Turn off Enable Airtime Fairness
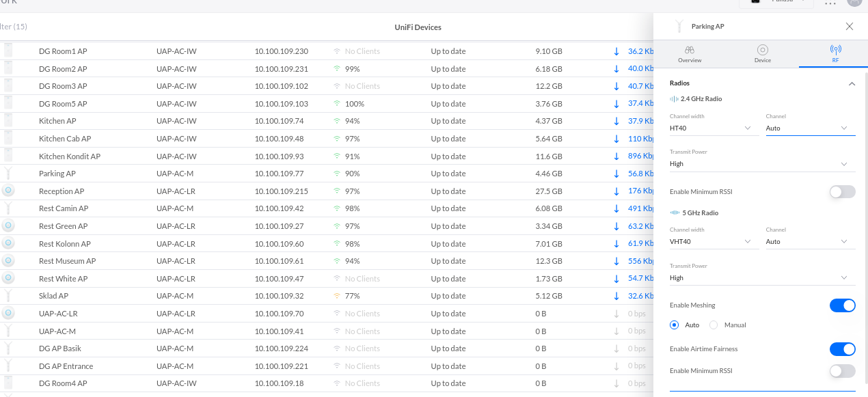 point(842,349)
